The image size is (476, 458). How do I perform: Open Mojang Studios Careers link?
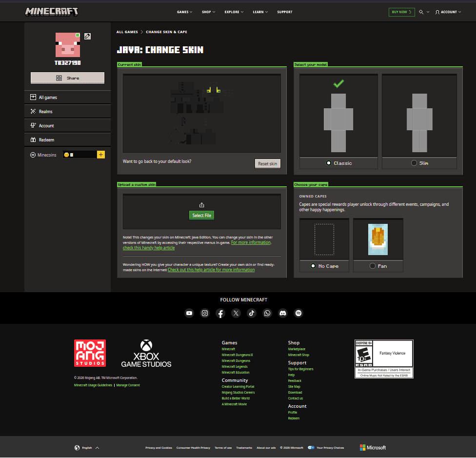238,393
